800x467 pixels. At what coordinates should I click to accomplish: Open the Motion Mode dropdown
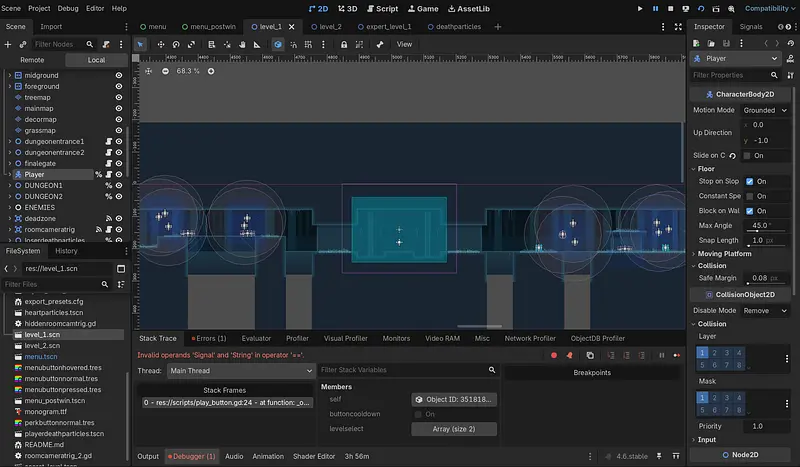point(765,110)
